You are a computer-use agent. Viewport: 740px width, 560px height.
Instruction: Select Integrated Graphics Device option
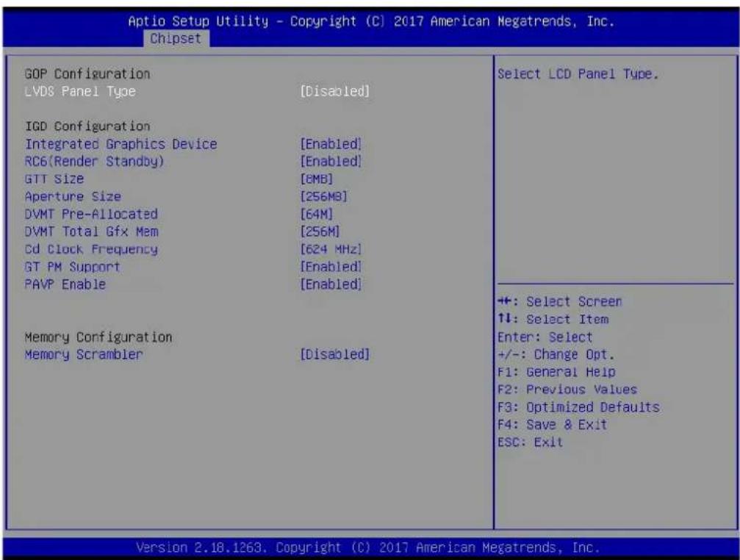point(121,144)
